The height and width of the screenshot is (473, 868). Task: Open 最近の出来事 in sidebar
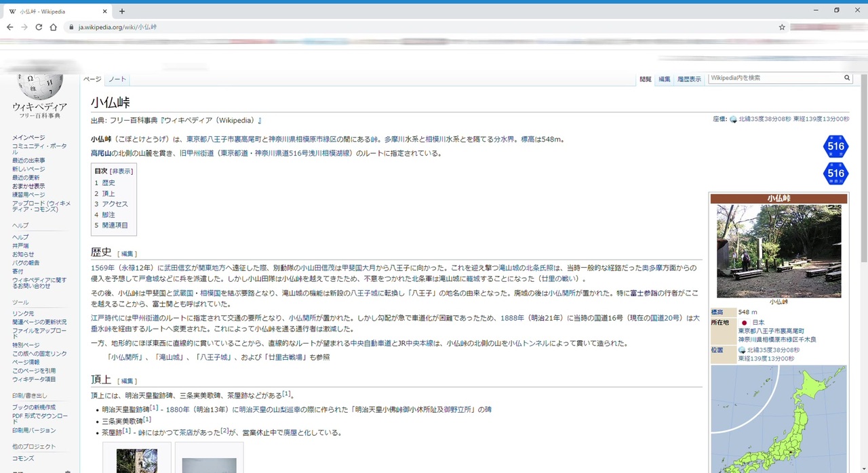point(28,161)
